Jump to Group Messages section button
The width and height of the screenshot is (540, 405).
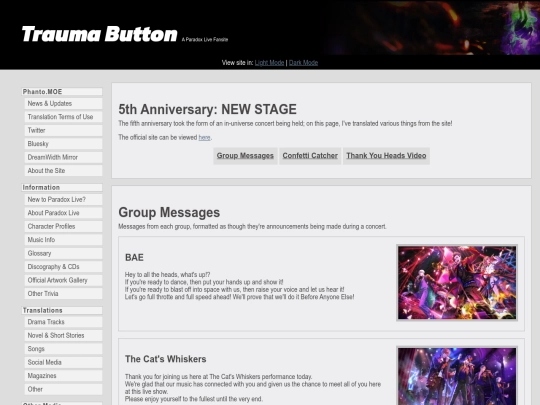coord(245,156)
